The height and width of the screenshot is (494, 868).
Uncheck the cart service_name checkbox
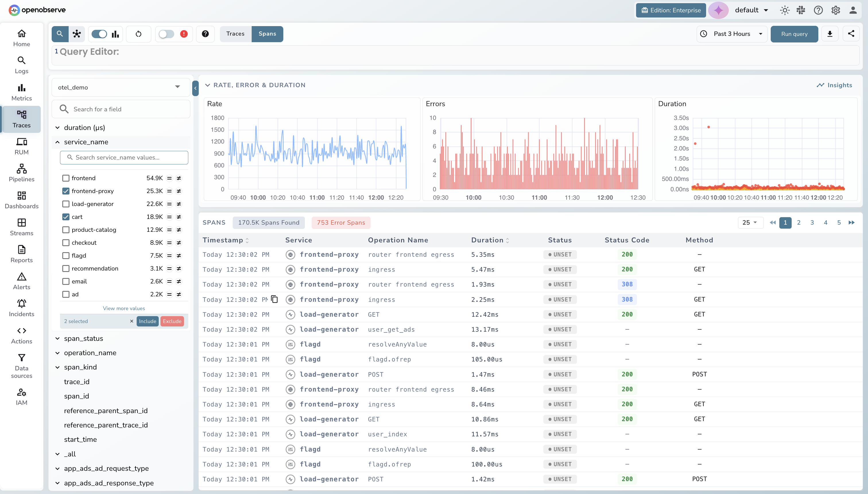click(x=65, y=217)
